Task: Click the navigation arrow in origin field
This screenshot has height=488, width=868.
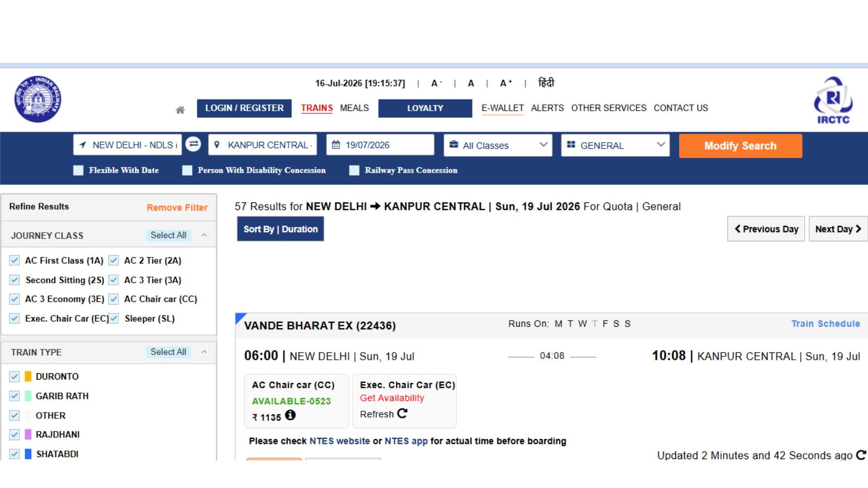Action: click(x=83, y=145)
